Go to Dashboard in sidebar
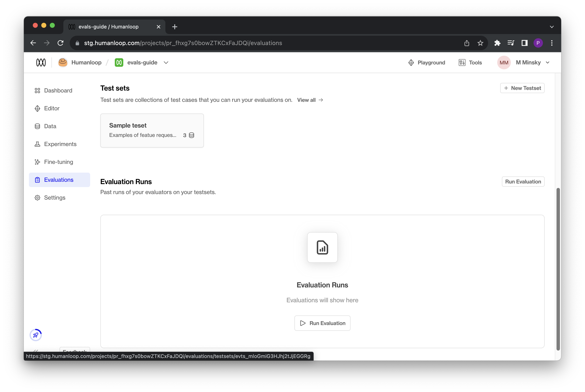Screen dimensions: 585x392 pos(58,91)
